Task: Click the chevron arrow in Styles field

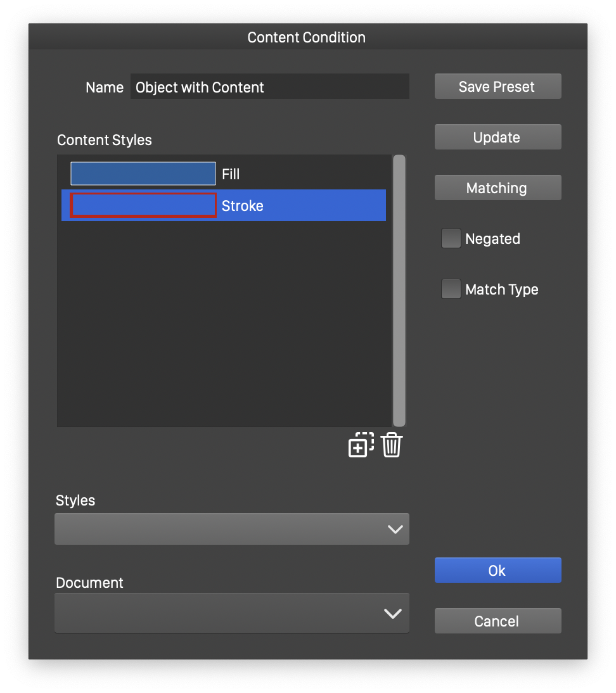Action: tap(395, 530)
